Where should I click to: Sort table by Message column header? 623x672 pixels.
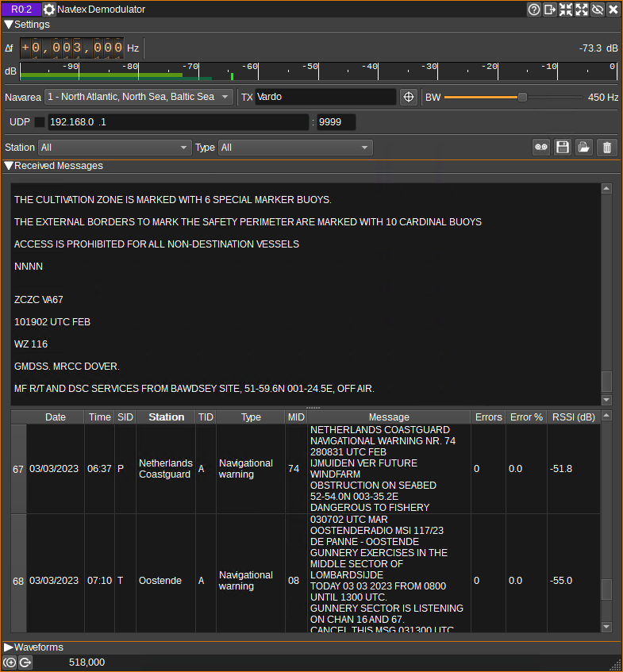(389, 417)
